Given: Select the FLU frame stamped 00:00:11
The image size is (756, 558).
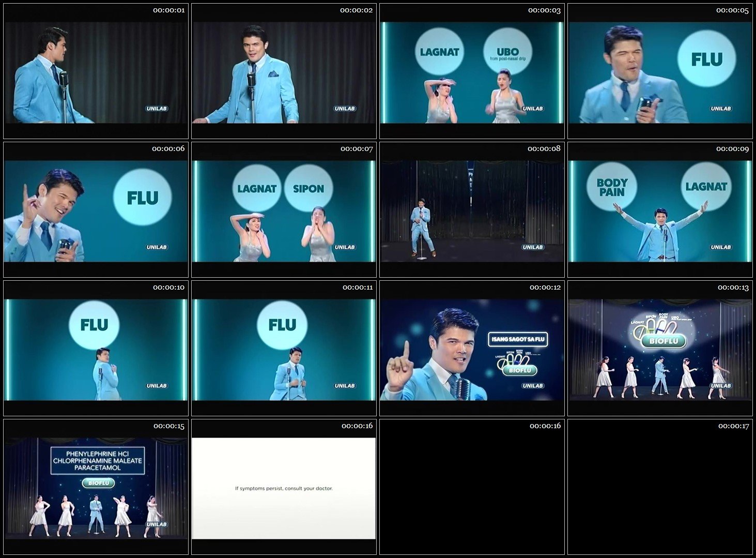Looking at the screenshot, I should pyautogui.click(x=284, y=349).
